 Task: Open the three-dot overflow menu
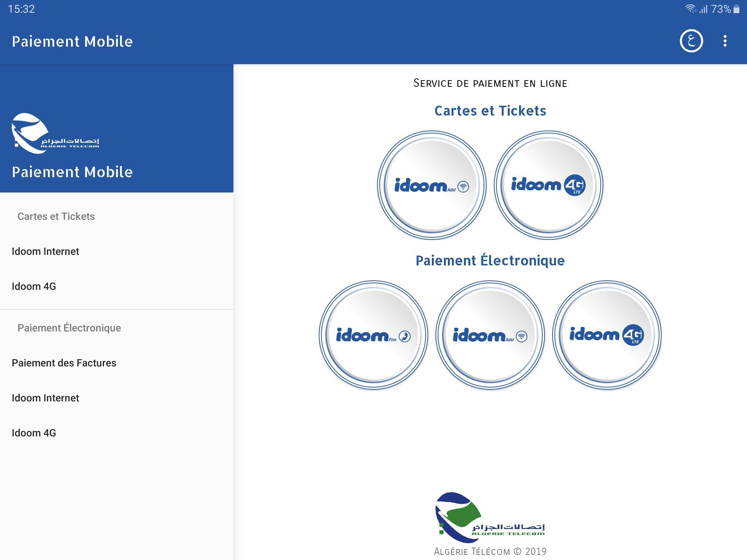[725, 41]
